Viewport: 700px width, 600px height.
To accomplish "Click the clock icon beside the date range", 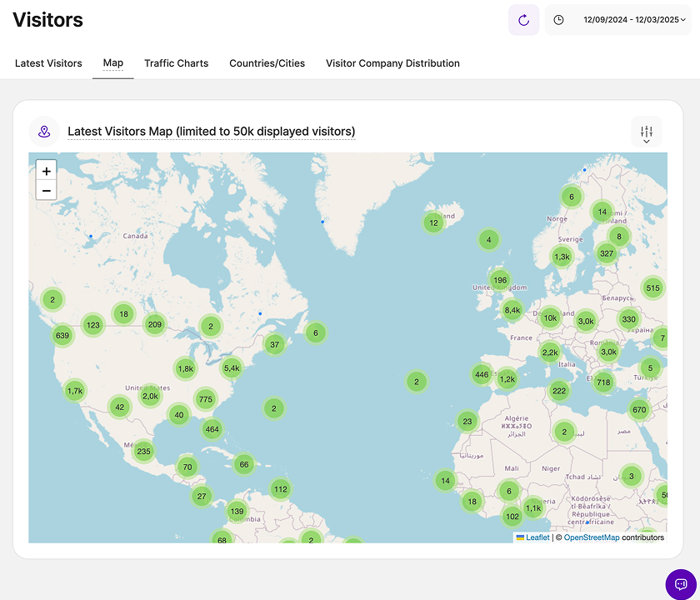I will (x=557, y=19).
